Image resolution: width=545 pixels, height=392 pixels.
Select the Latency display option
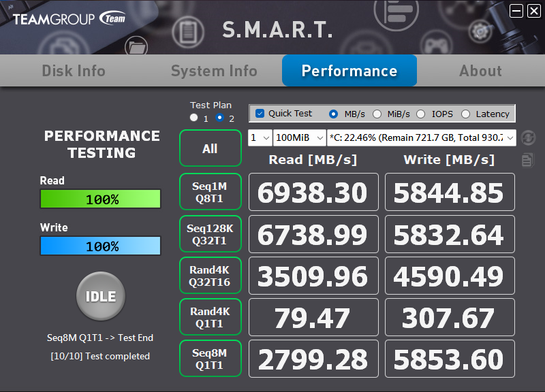pyautogui.click(x=466, y=114)
